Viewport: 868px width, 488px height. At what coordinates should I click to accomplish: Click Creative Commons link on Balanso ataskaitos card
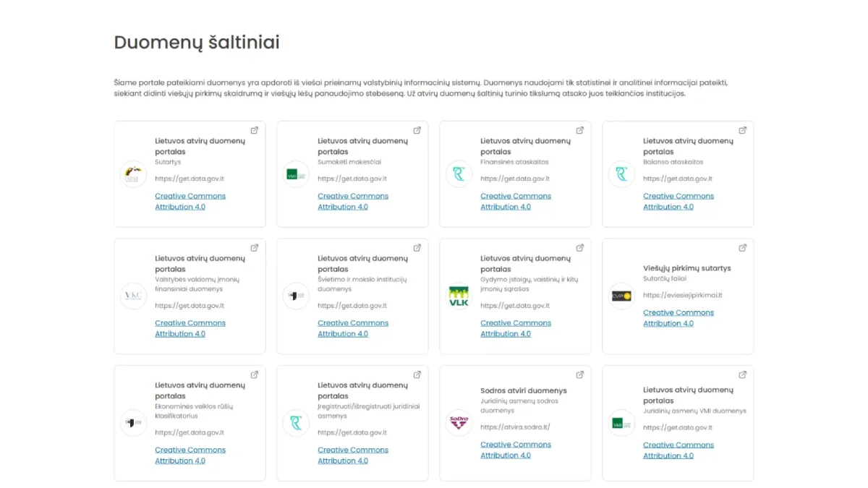[678, 201]
